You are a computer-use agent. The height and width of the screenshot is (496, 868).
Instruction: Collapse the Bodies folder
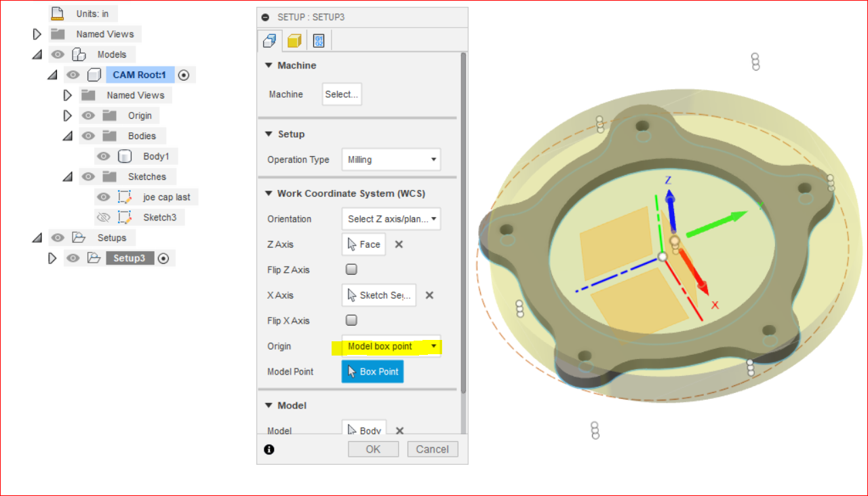point(67,136)
